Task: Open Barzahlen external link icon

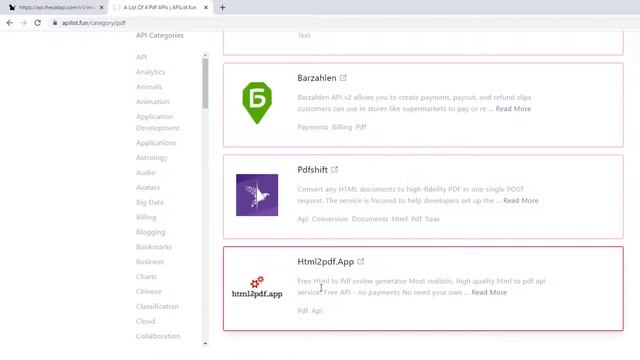Action: point(343,78)
